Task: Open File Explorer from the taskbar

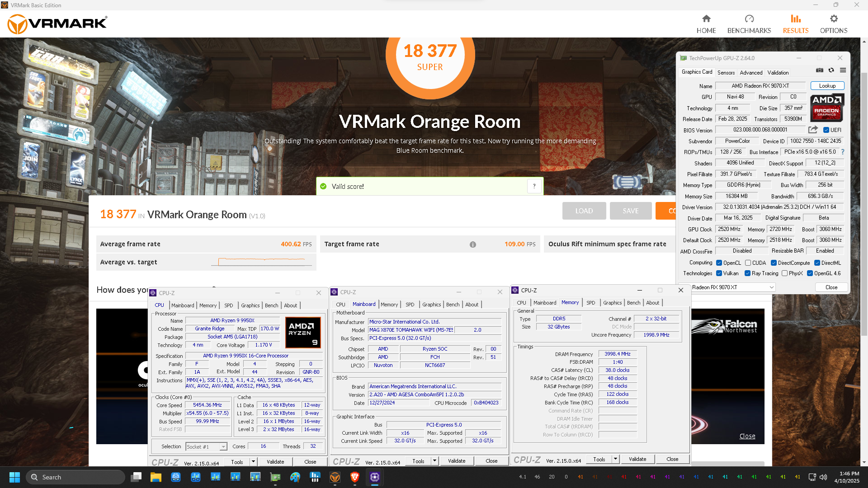Action: 156,477
